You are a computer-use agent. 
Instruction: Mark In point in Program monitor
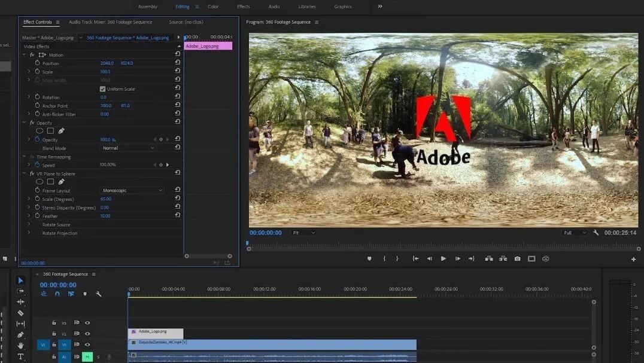coord(384,259)
